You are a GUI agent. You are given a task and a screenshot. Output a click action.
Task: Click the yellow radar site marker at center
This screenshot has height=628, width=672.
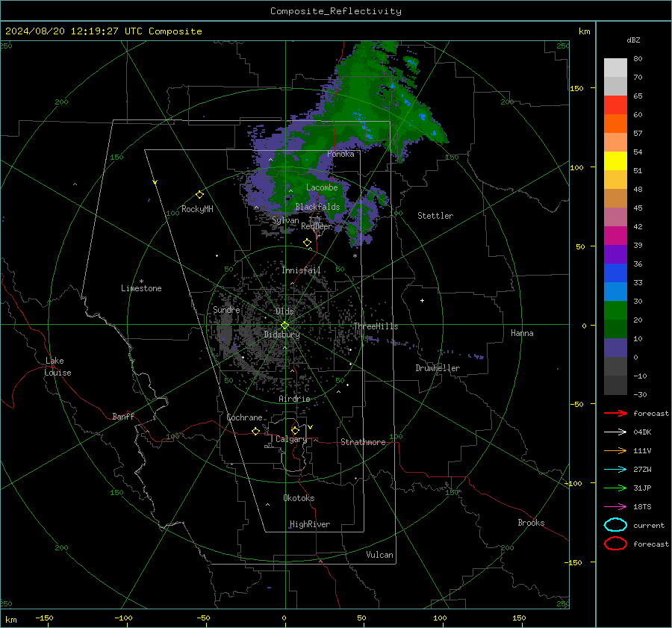click(x=285, y=326)
